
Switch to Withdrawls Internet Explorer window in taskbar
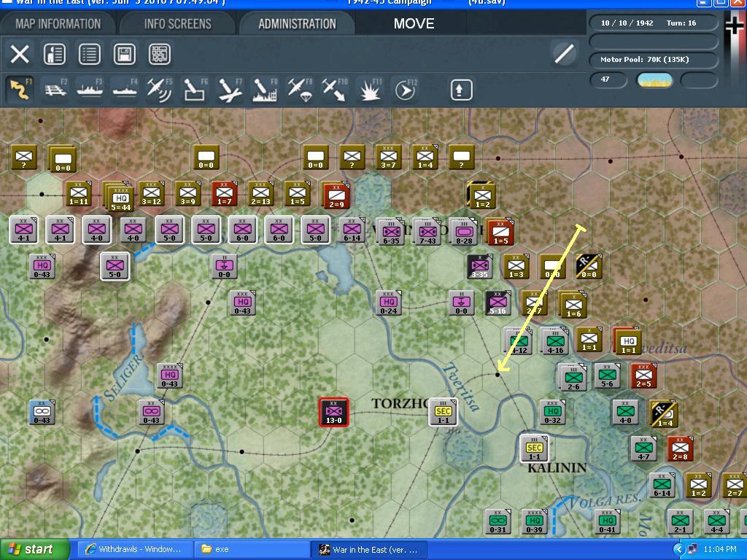click(134, 549)
